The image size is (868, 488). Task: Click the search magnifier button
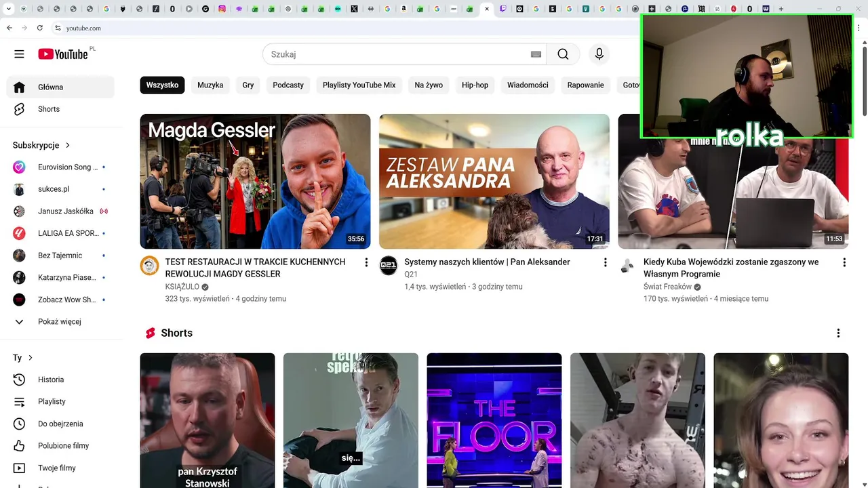563,54
